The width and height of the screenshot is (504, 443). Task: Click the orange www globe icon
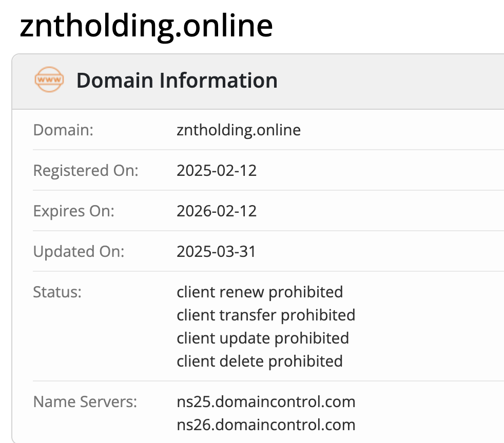point(49,79)
